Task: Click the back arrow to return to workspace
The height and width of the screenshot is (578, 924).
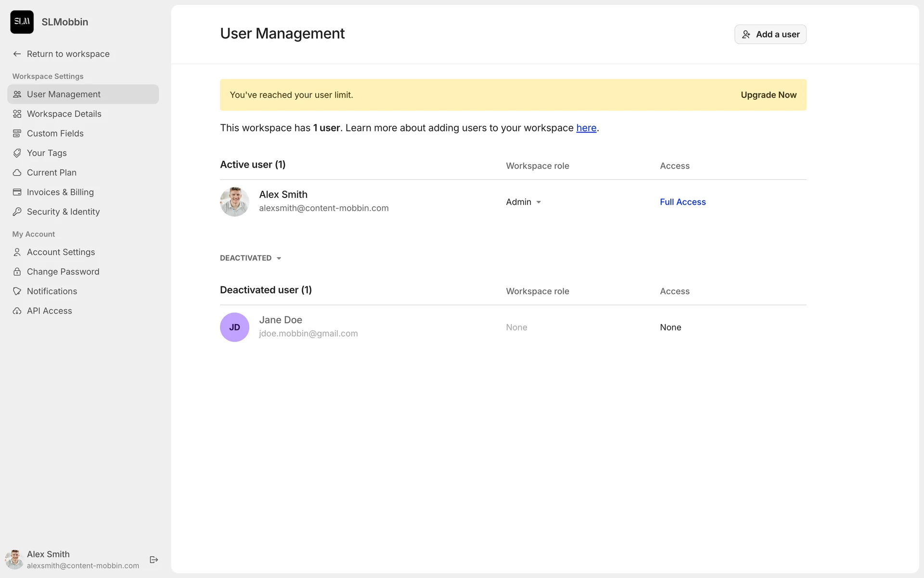Action: [x=17, y=54]
